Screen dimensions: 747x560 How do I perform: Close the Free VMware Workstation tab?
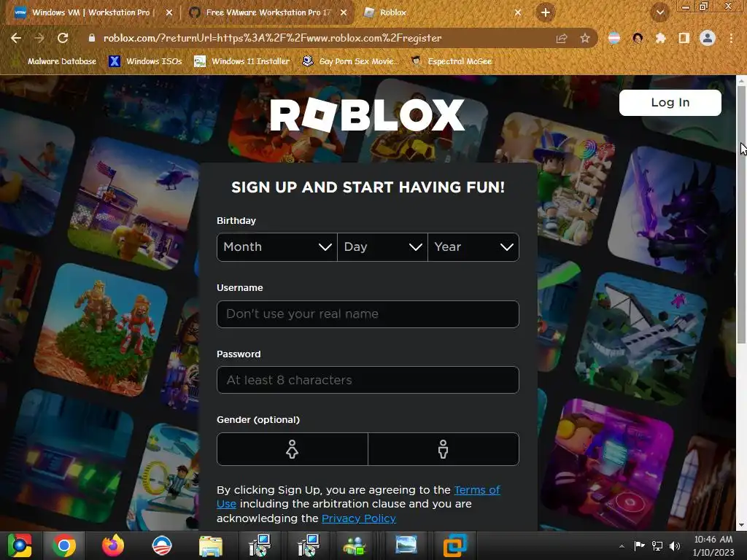344,13
